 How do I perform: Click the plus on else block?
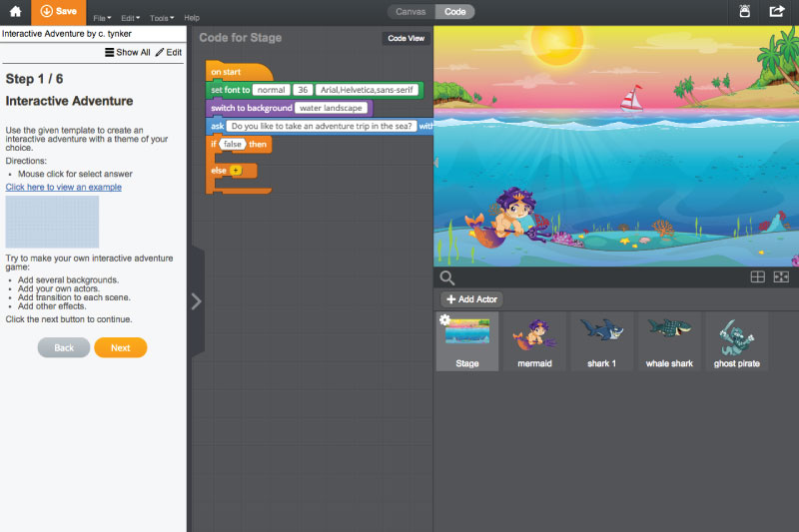coord(236,171)
